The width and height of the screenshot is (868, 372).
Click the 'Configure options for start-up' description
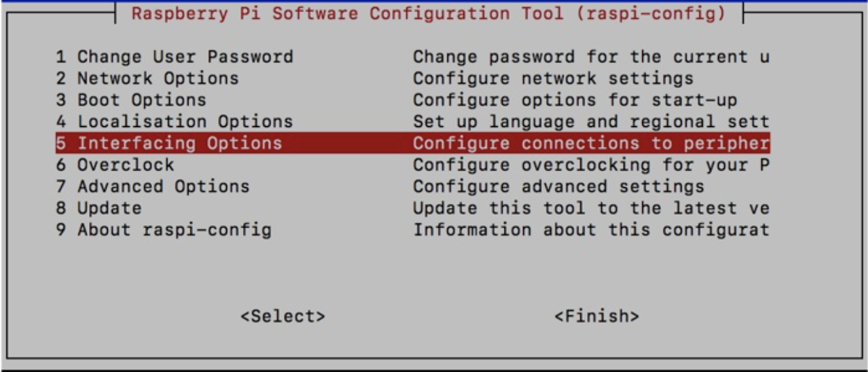point(574,100)
